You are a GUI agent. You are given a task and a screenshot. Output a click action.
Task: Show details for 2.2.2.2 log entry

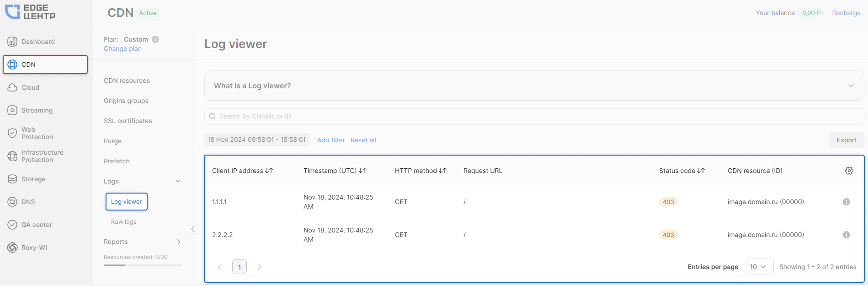(x=847, y=235)
